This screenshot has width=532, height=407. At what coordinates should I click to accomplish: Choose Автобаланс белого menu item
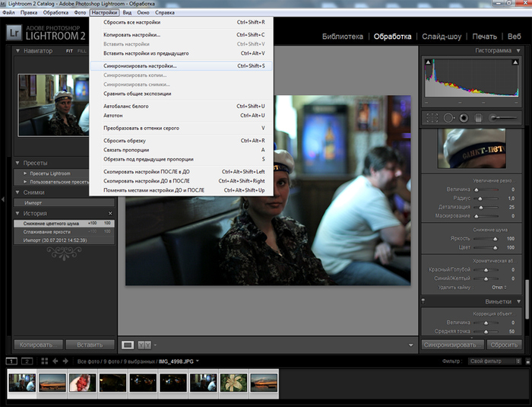[x=181, y=106]
